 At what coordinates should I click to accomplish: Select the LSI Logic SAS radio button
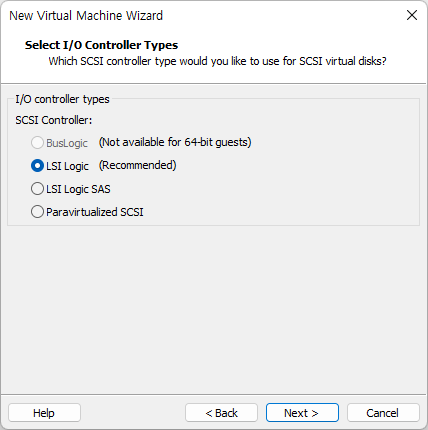coord(37,189)
